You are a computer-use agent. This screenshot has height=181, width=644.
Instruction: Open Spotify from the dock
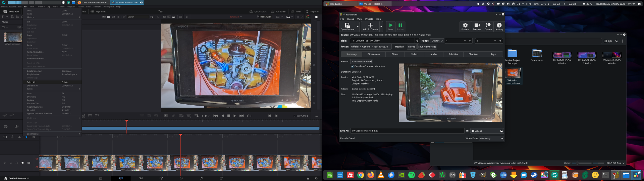click(x=412, y=175)
